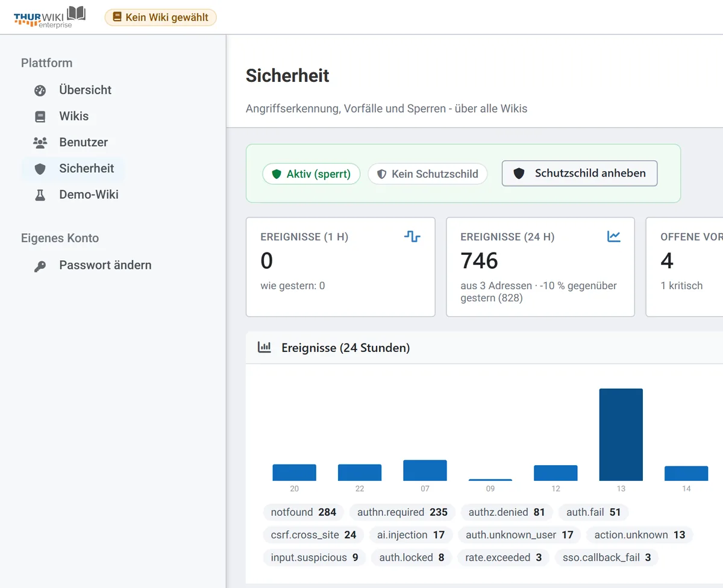Viewport: 723px width, 588px height.
Task: Click the Wikis book icon
Action: (40, 116)
